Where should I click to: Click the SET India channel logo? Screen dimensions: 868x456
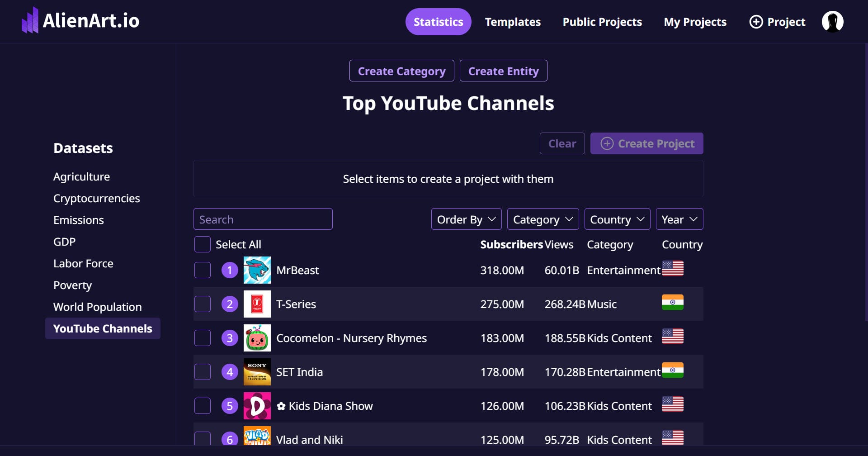tap(257, 372)
